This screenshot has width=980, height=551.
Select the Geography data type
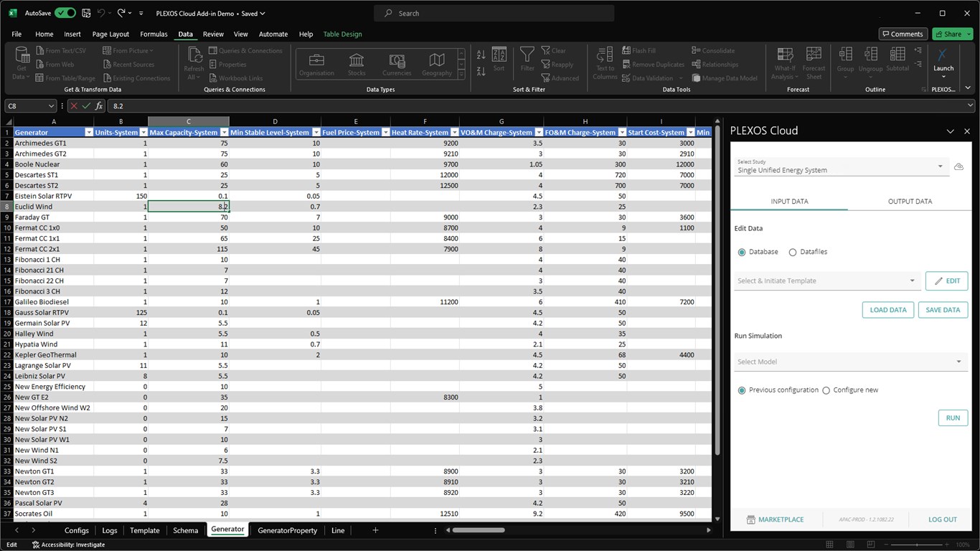437,64
